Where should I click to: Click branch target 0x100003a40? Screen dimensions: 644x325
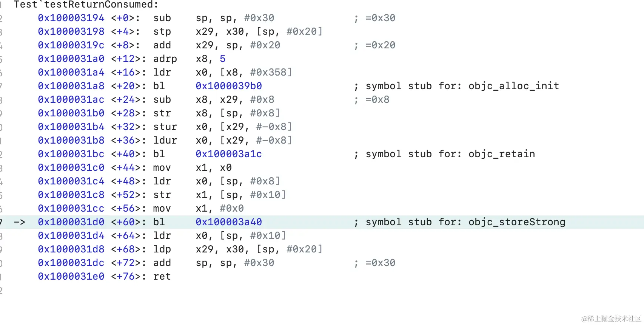[x=229, y=222]
